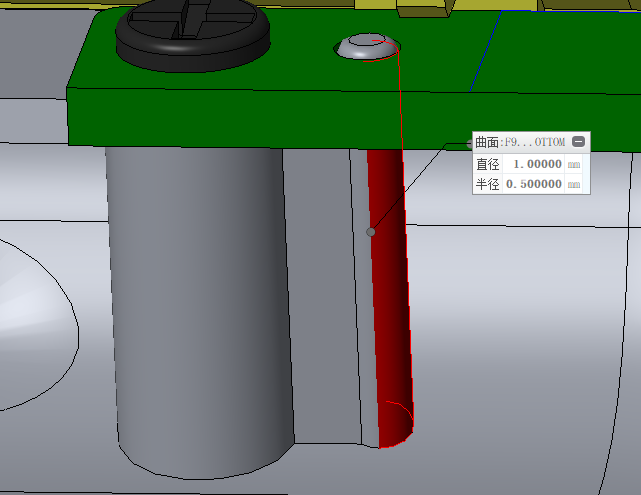Viewport: 641px width, 495px height.
Task: Click the mm unit next to 半径
Action: (x=574, y=185)
